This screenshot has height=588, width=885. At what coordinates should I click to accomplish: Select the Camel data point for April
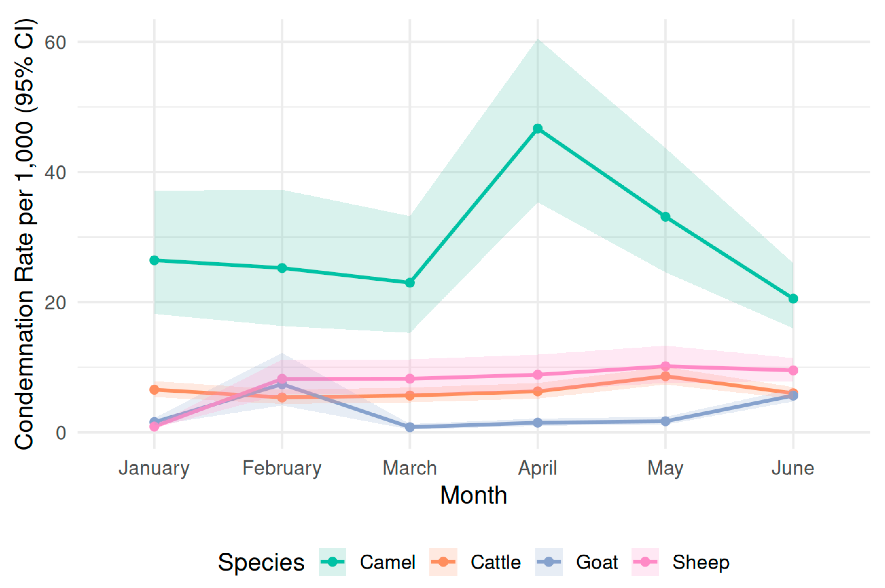pyautogui.click(x=538, y=129)
